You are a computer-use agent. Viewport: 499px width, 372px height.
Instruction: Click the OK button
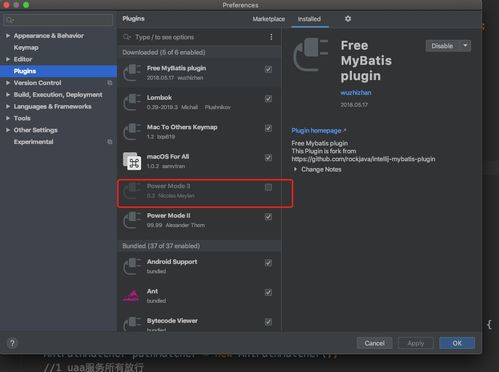[x=457, y=343]
